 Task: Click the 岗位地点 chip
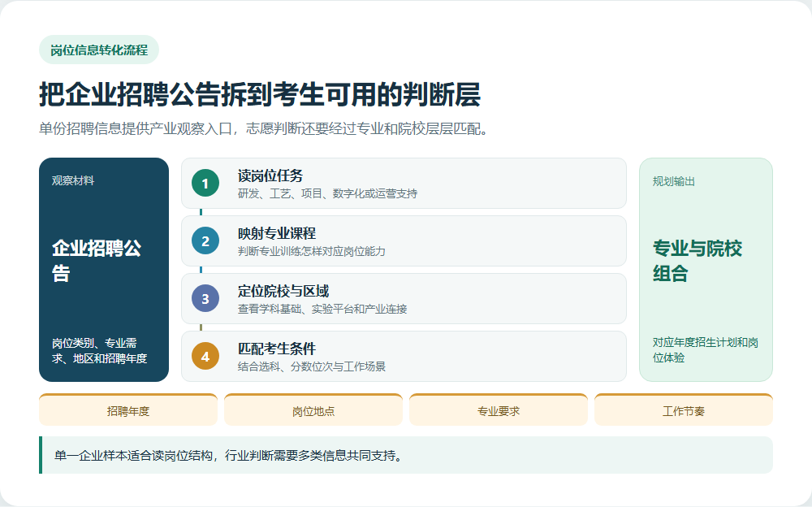(313, 410)
